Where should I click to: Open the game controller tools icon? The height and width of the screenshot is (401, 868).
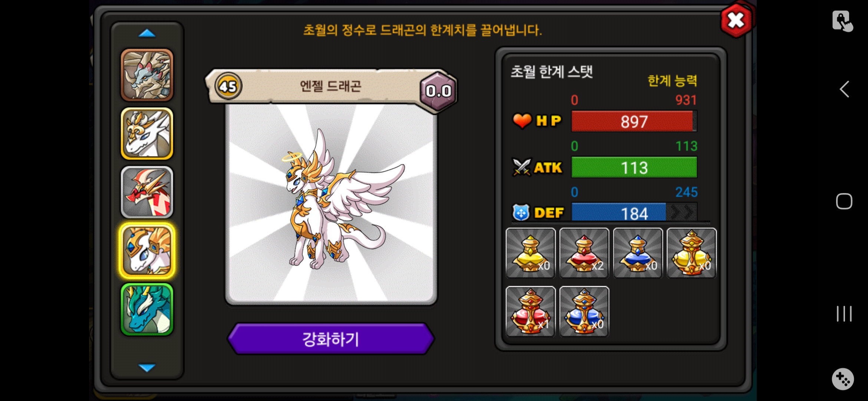pyautogui.click(x=843, y=379)
